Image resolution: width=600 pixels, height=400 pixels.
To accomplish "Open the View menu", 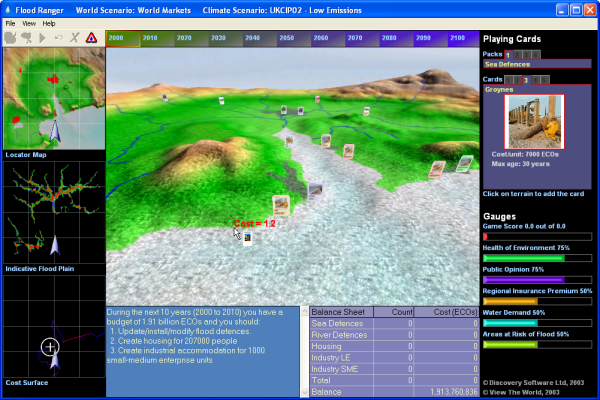I will point(29,23).
